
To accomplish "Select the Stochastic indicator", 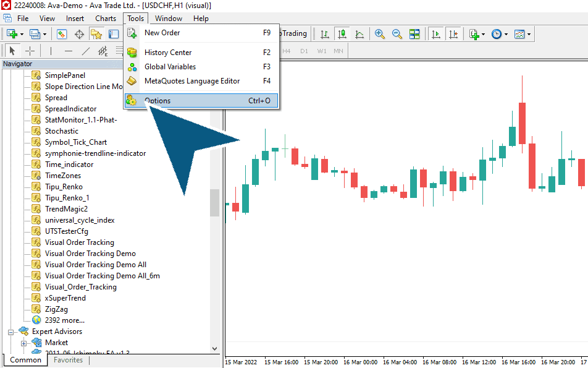I will click(x=62, y=131).
